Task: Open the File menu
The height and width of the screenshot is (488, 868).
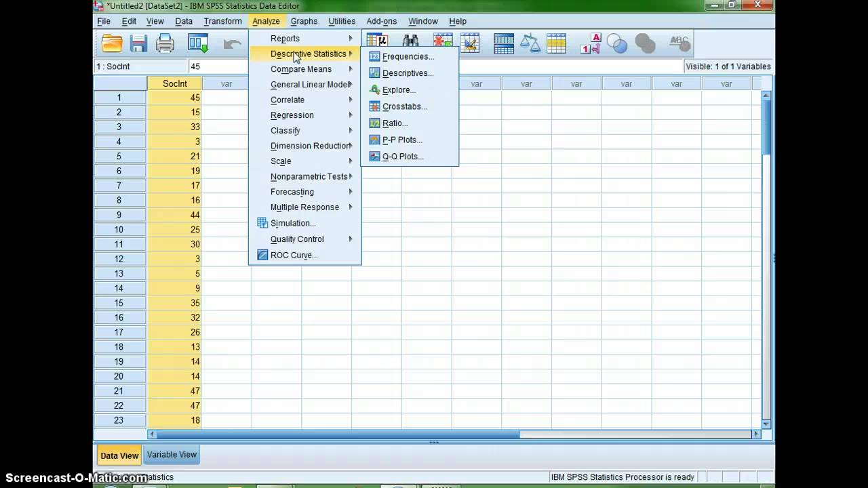Action: 104,22
